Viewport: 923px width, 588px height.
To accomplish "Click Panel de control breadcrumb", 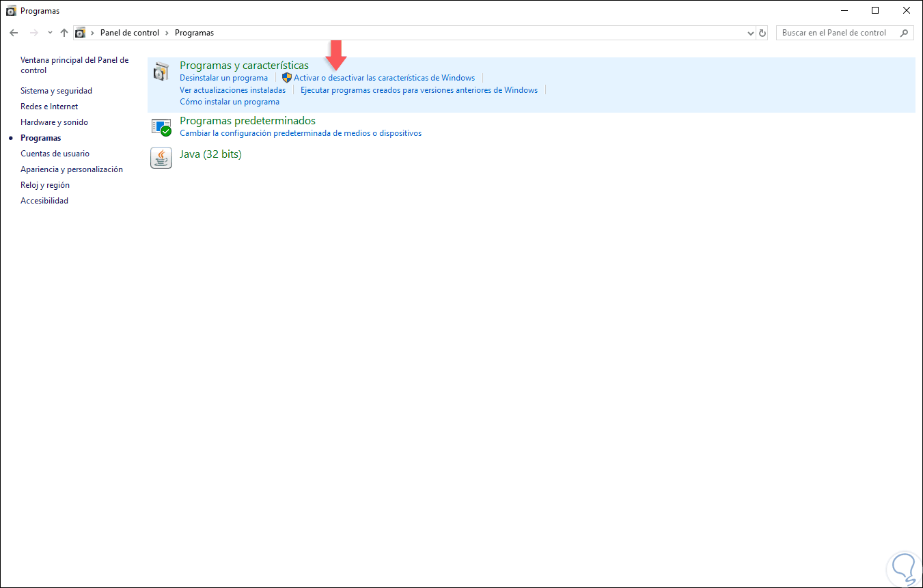I will pos(130,33).
